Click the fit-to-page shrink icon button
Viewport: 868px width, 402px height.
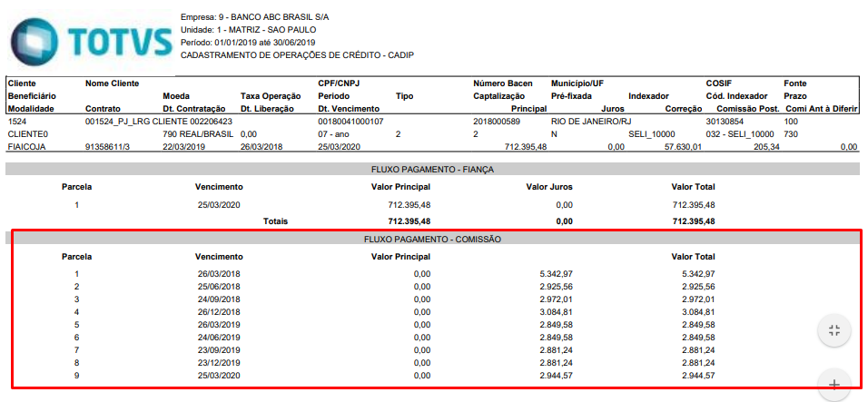click(x=834, y=331)
